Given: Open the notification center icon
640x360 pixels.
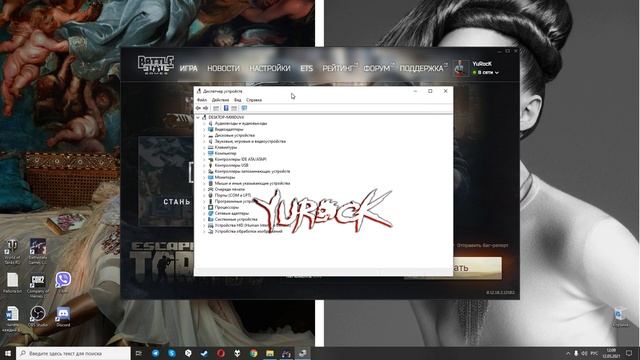Looking at the screenshot, I should pos(629,353).
